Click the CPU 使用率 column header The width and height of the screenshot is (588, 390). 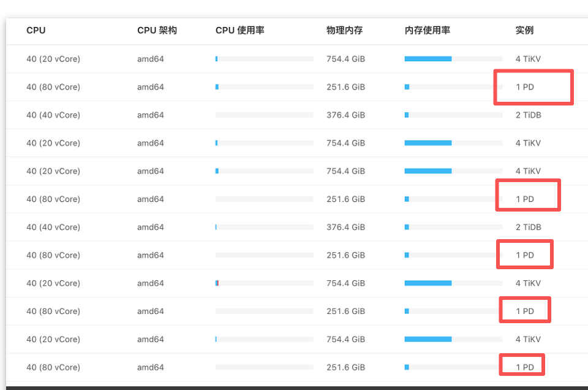[x=239, y=31]
